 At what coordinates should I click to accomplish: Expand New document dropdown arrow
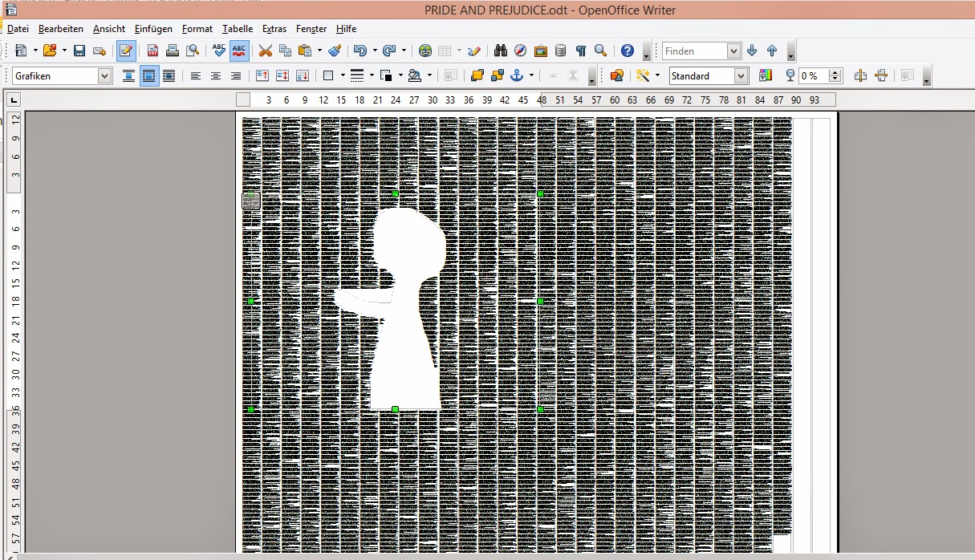tap(36, 51)
